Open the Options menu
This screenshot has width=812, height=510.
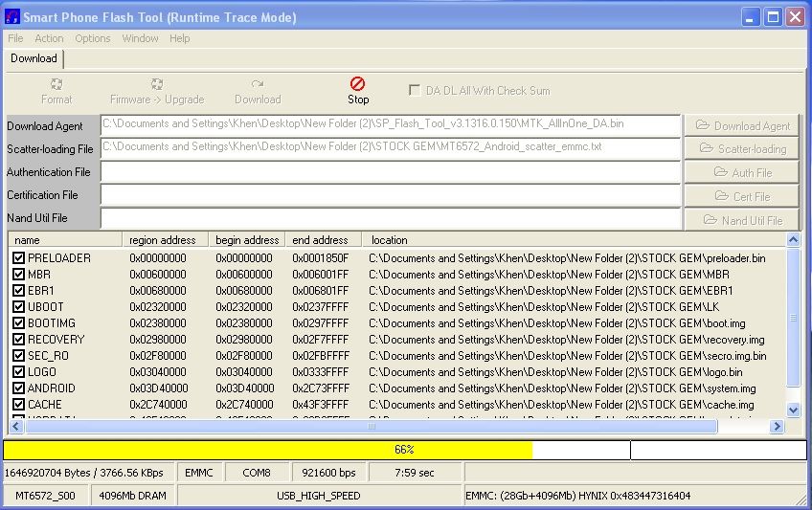coord(93,38)
